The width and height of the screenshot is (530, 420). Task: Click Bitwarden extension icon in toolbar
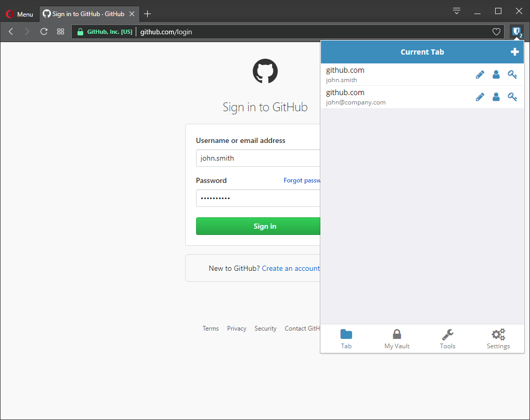pyautogui.click(x=516, y=32)
